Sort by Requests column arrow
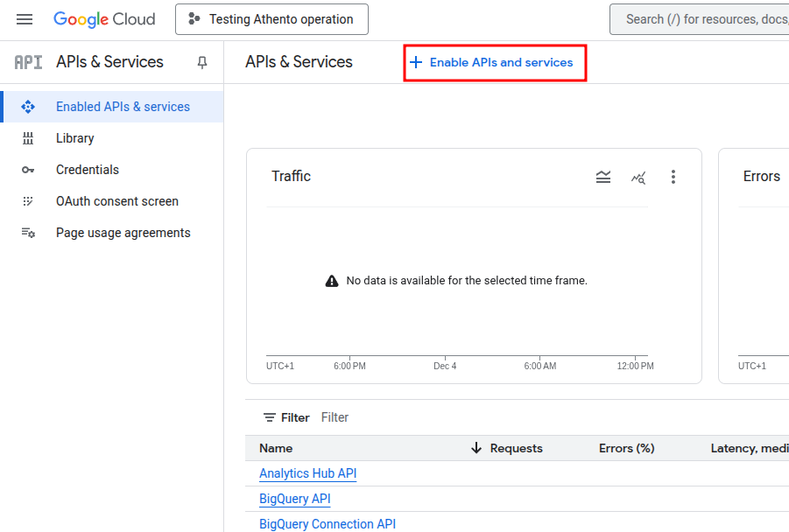This screenshot has height=532, width=789. click(x=476, y=448)
